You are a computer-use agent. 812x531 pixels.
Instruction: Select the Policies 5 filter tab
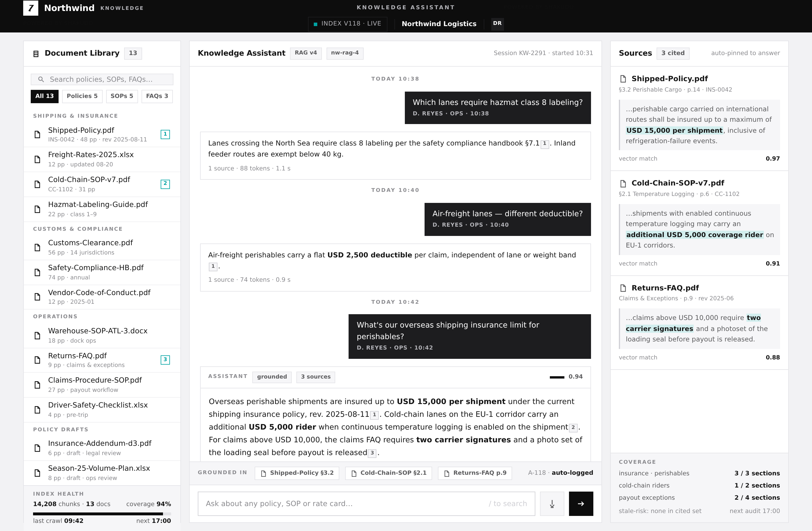[82, 96]
